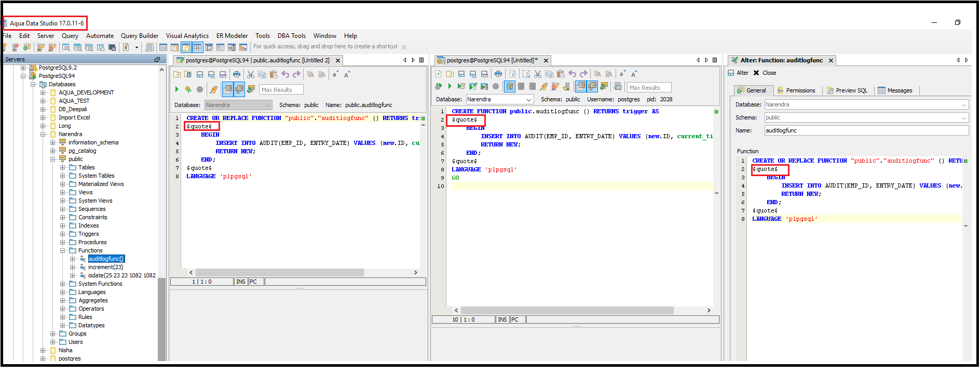Click chart icon at end of main toolbar
The height and width of the screenshot is (373, 980).
coord(243,47)
